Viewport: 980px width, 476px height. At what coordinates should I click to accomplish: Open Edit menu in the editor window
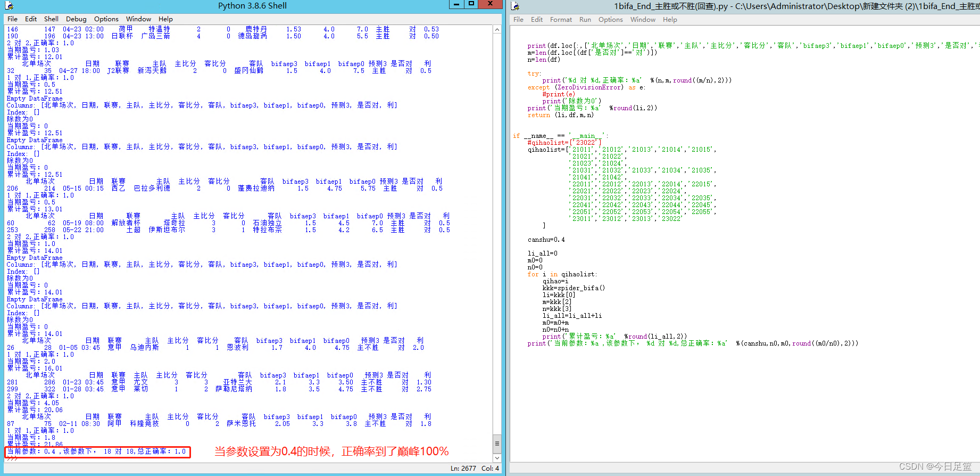coord(537,19)
